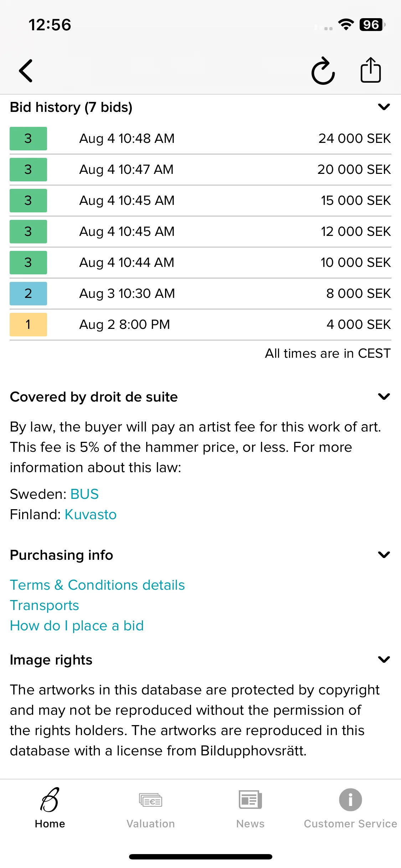Viewport: 401px width, 868px height.
Task: Collapse the Covered by droit de suite section
Action: [x=384, y=397]
